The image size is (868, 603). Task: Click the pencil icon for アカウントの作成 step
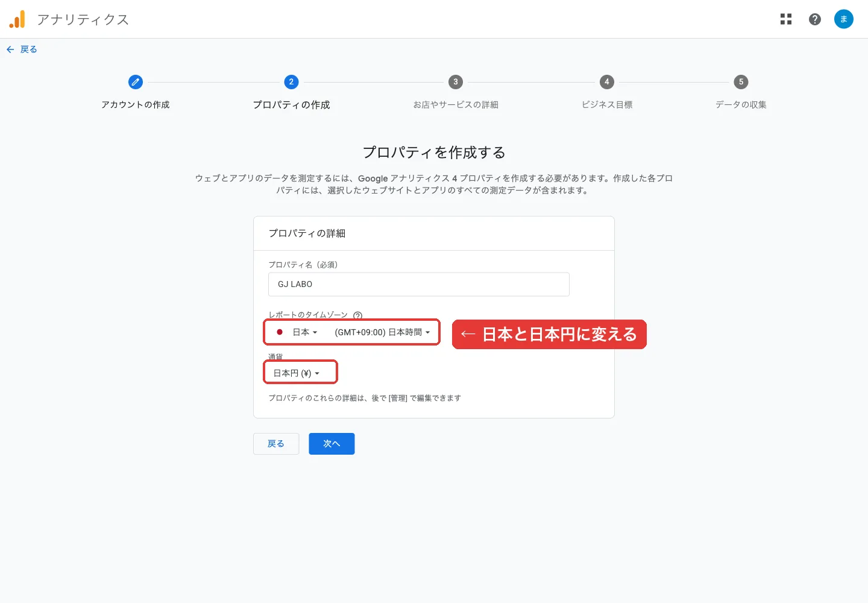pyautogui.click(x=136, y=82)
